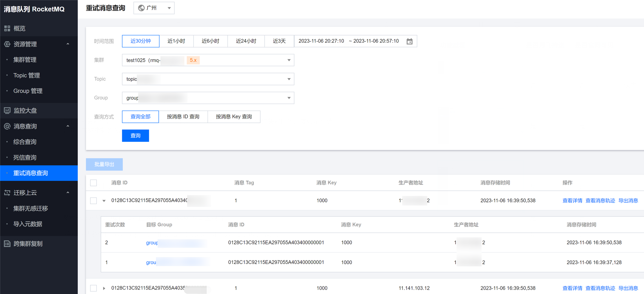
Task: Click 查看消息轨迹 for the 11.141.103.12 row
Action: [600, 288]
